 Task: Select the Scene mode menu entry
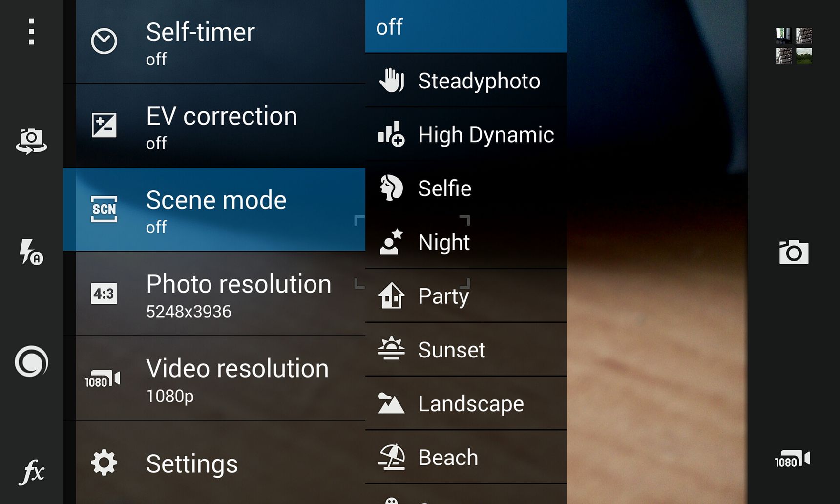214,210
